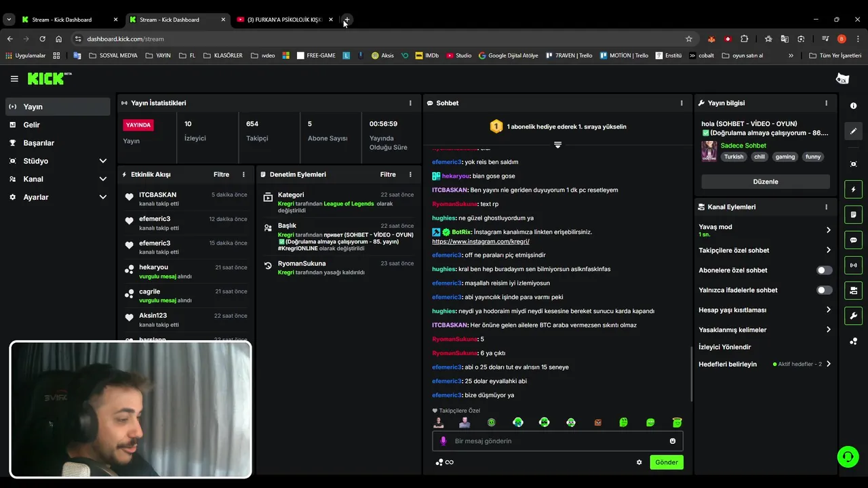Click the channel points icon below the message box

pyautogui.click(x=439, y=462)
